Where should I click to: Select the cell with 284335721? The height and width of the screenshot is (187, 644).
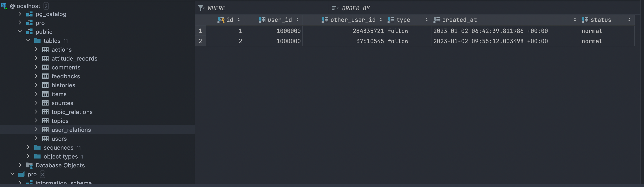344,31
